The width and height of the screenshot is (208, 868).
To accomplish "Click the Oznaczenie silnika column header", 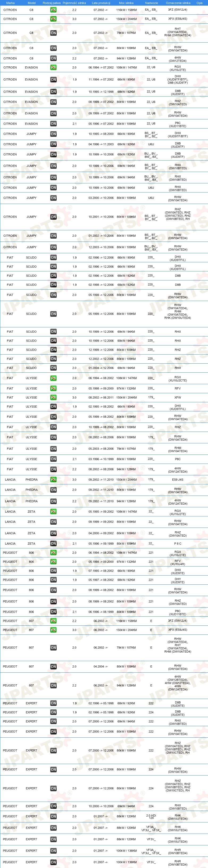I will [178, 3].
